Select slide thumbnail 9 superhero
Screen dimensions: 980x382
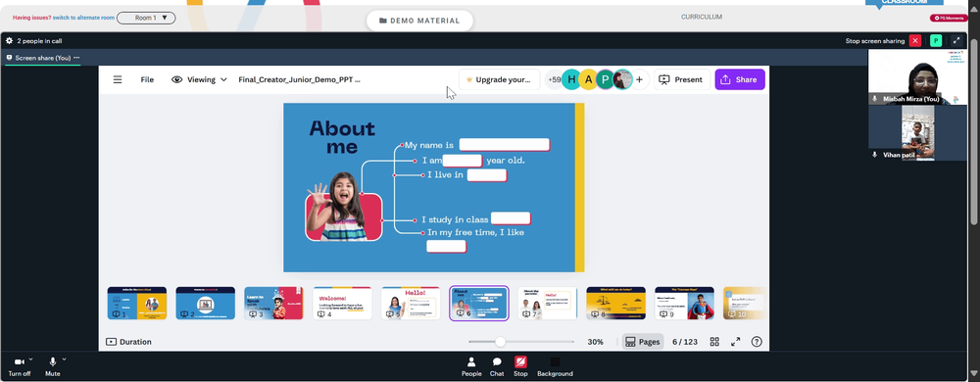684,304
